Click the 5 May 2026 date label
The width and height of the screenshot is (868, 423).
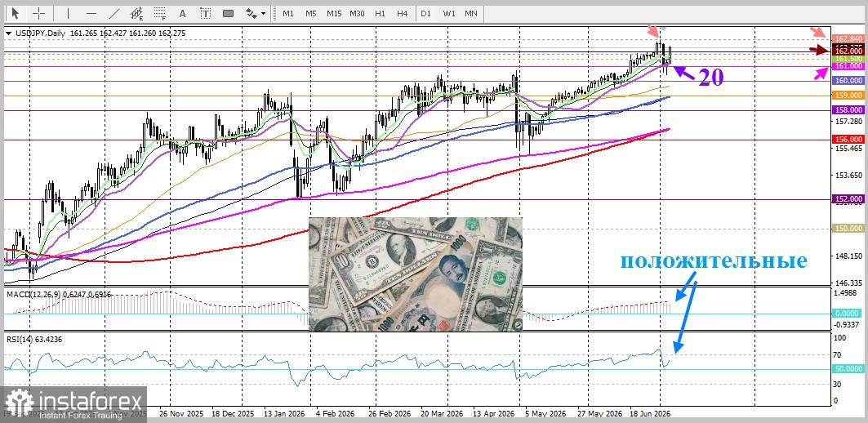click(x=545, y=413)
